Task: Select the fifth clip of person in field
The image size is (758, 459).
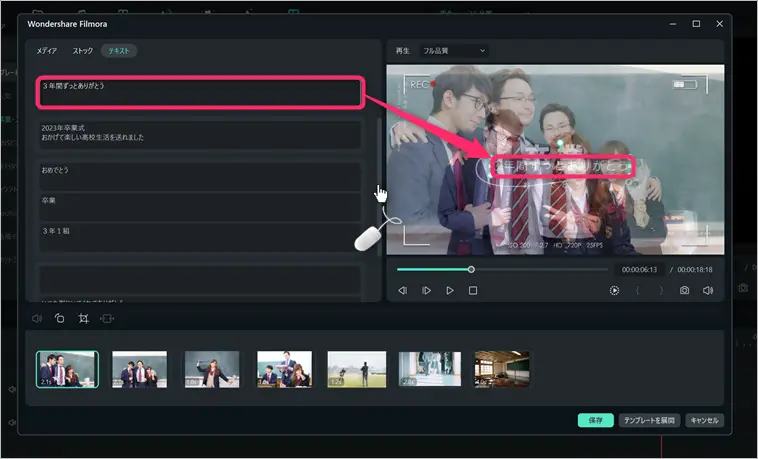Action: pyautogui.click(x=357, y=369)
